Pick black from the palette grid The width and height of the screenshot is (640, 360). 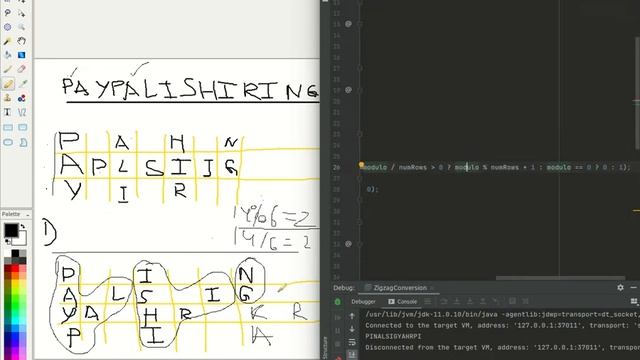click(15, 253)
